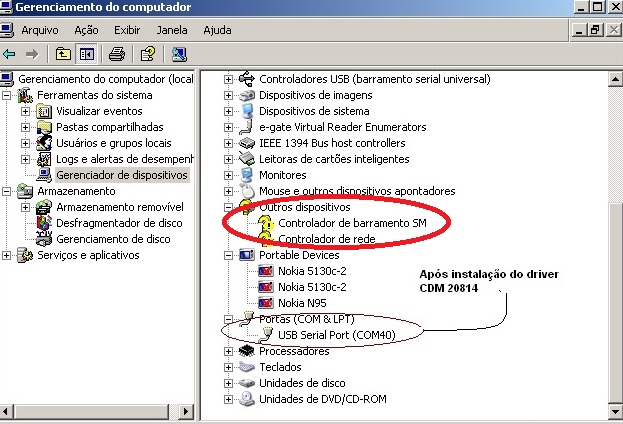Expand Serviços e aplicativos in left tree
The height and width of the screenshot is (424, 623).
[x=8, y=255]
